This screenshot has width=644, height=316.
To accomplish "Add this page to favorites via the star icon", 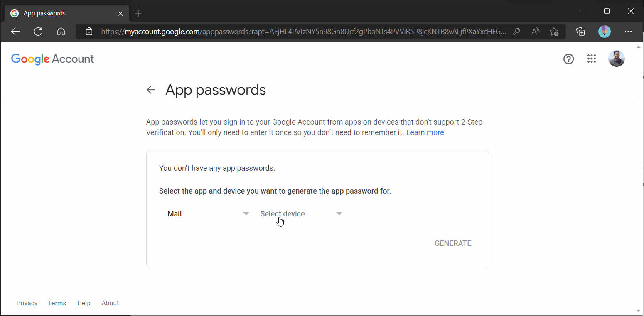I will coord(554,32).
